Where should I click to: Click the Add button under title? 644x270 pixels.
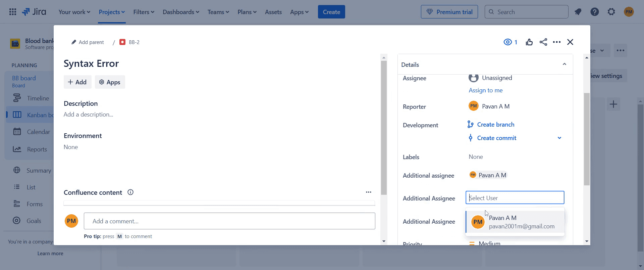click(x=77, y=82)
